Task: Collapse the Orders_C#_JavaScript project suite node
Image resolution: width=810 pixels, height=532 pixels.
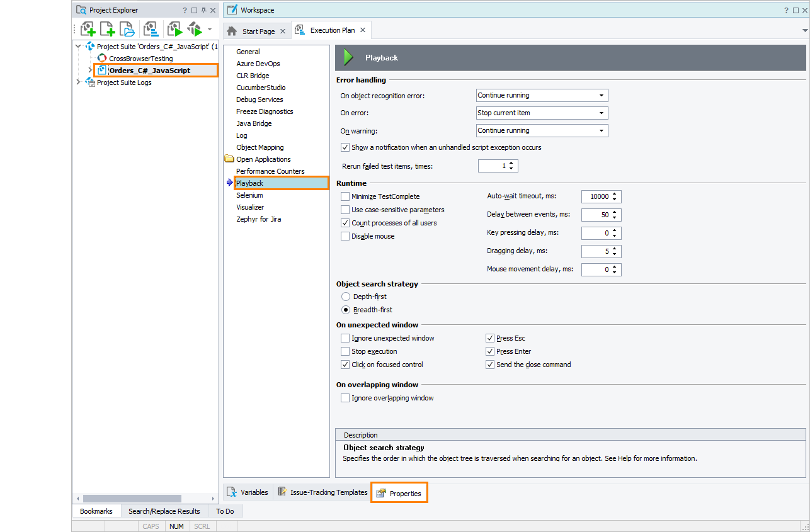Action: pos(77,46)
